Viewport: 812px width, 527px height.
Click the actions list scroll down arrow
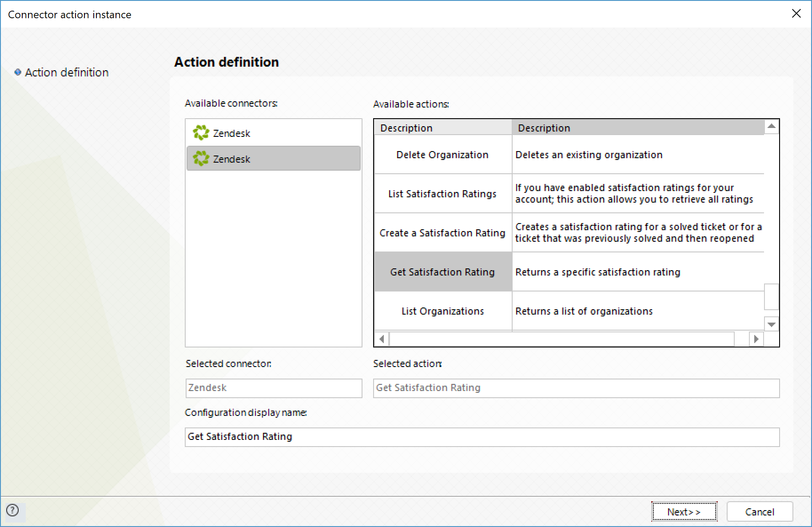772,324
